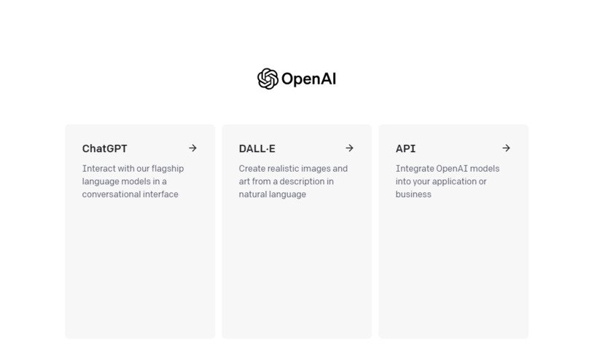Click the OpenAI knot logo icon
Screen dimensions: 605x364
click(268, 79)
